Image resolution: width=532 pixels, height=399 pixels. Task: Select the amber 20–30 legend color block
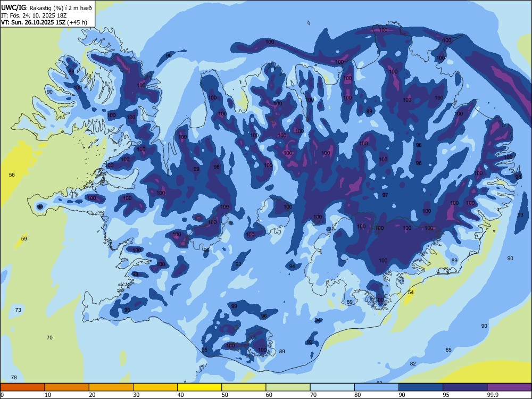coord(111,387)
